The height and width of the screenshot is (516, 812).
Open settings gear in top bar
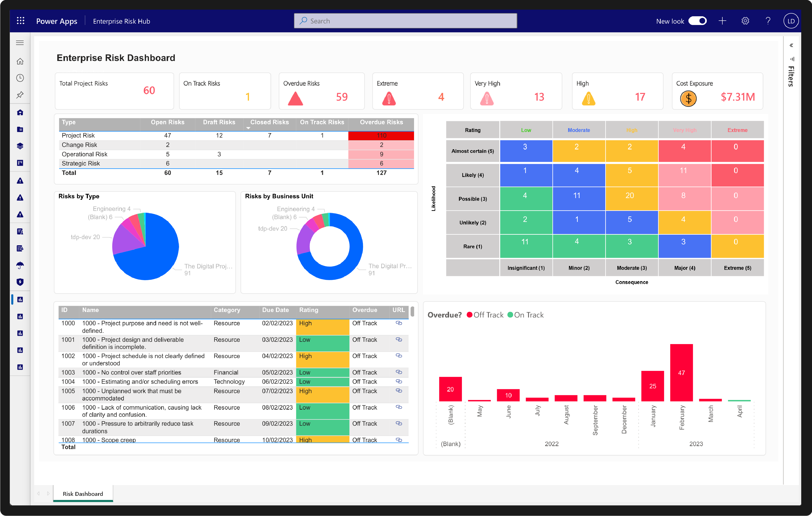click(745, 21)
